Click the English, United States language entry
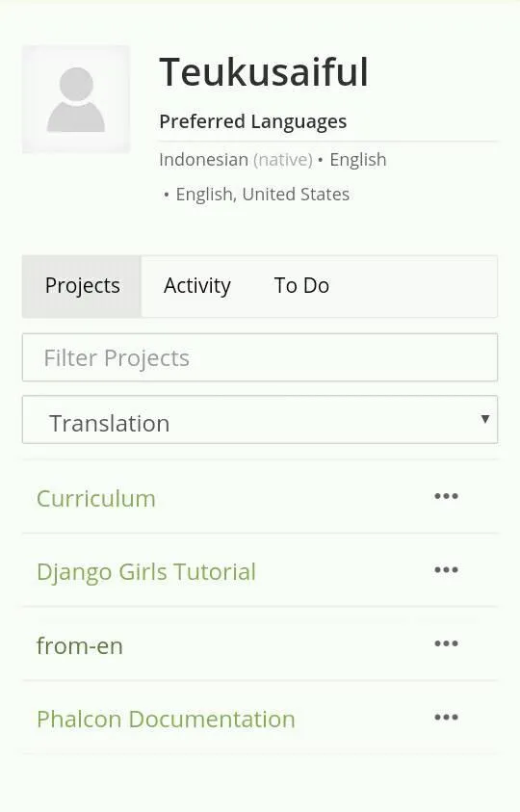 coord(263,195)
